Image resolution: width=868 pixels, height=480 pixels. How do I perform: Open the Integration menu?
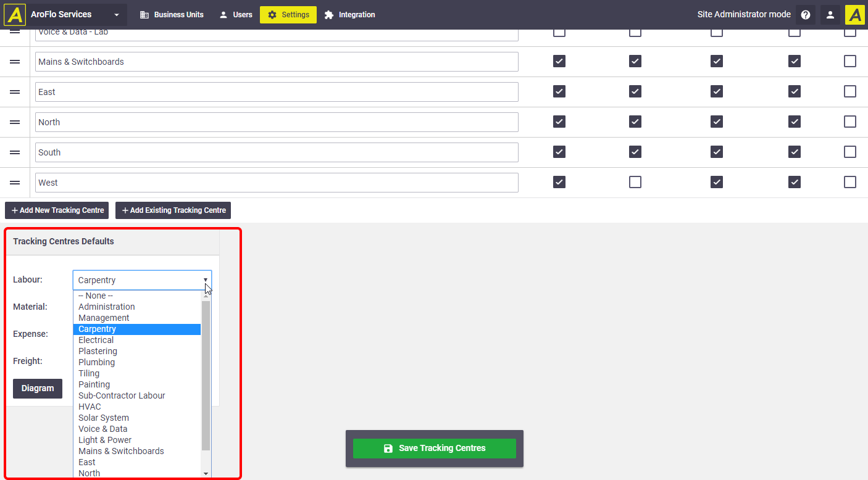coord(349,15)
